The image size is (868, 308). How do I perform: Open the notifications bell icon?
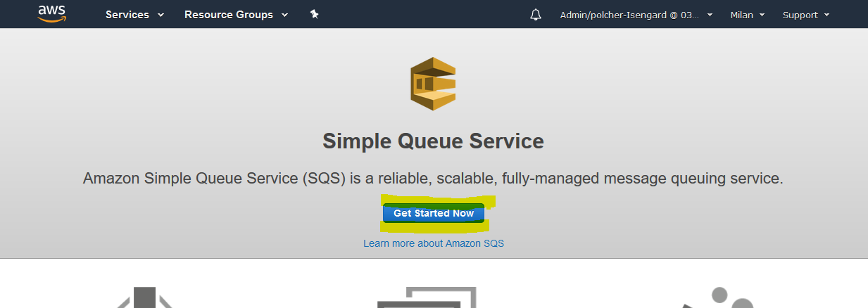536,15
